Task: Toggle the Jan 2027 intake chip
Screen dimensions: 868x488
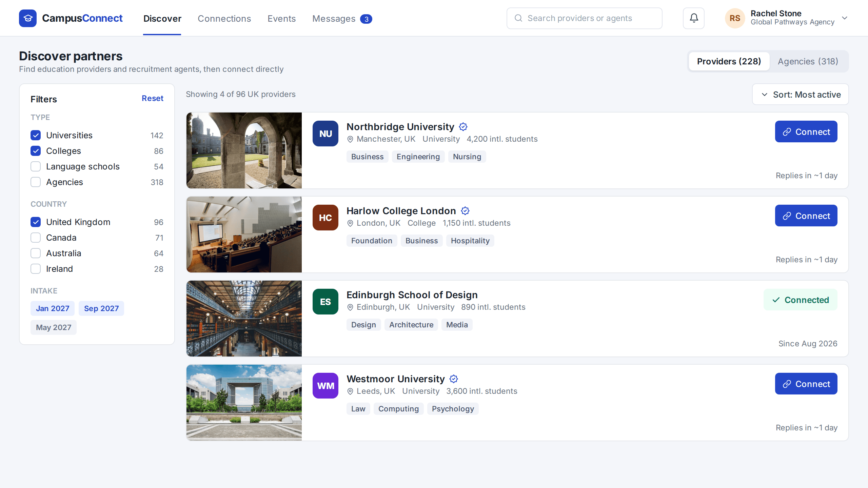Action: (53, 308)
